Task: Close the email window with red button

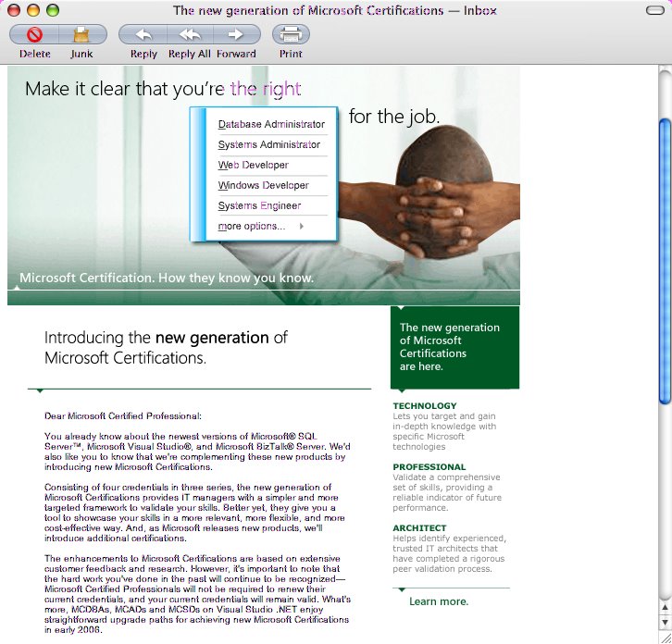Action: [14, 10]
